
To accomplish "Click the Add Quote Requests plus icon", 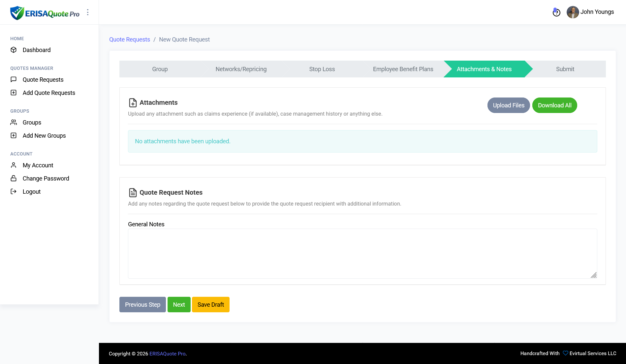I will click(14, 93).
